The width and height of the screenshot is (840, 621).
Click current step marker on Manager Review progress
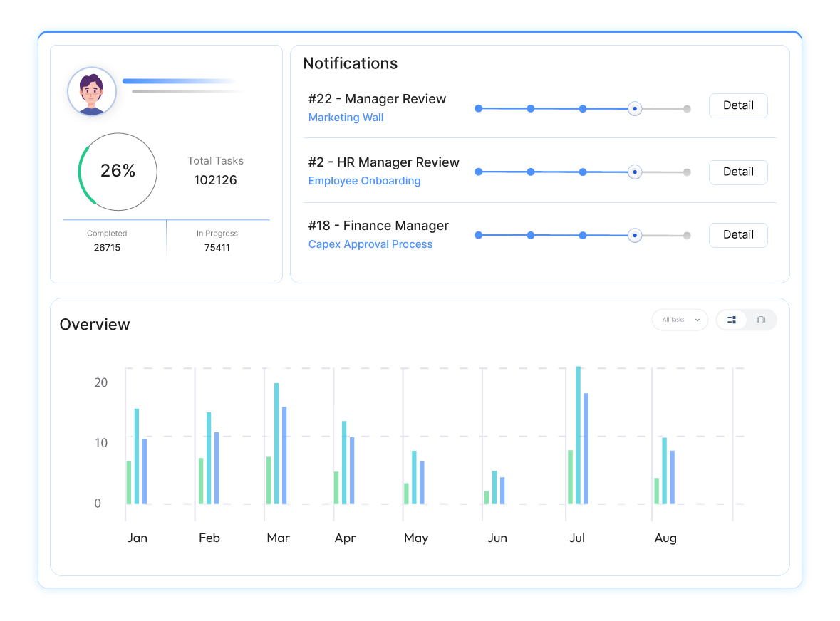coord(635,109)
